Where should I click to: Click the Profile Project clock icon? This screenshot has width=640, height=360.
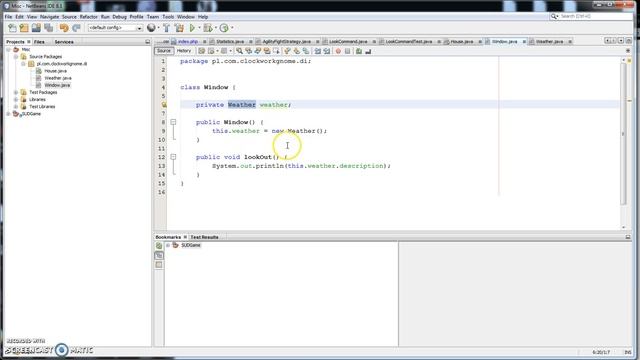point(224,28)
